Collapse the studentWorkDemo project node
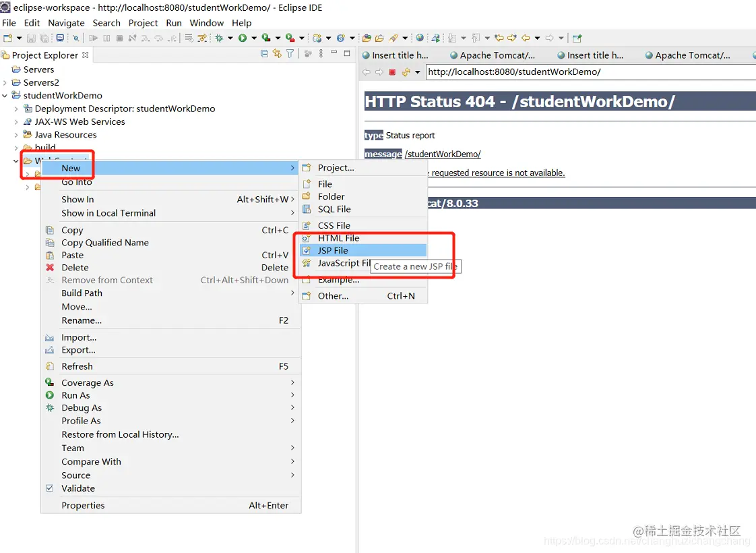The image size is (756, 553). (x=5, y=96)
